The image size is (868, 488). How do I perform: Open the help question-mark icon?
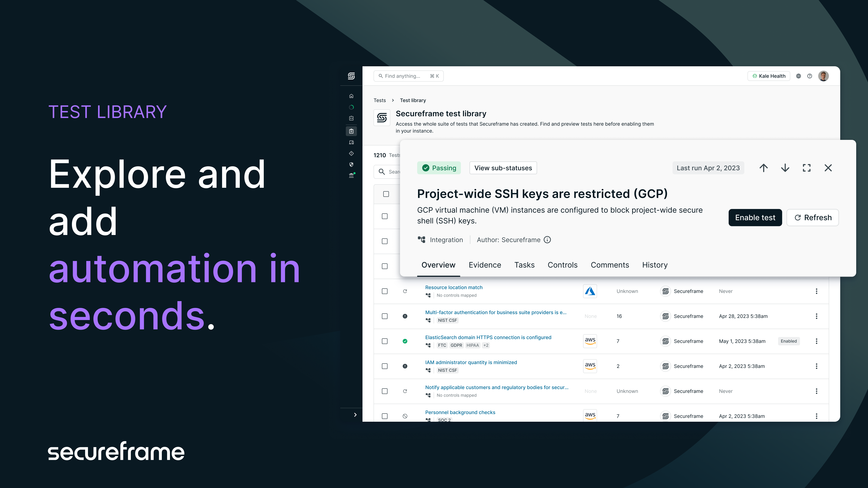(809, 76)
